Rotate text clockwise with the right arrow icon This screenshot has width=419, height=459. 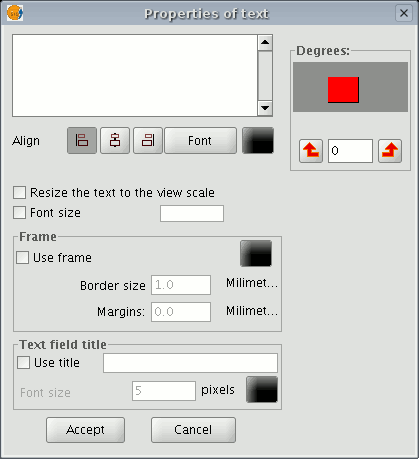tap(390, 151)
